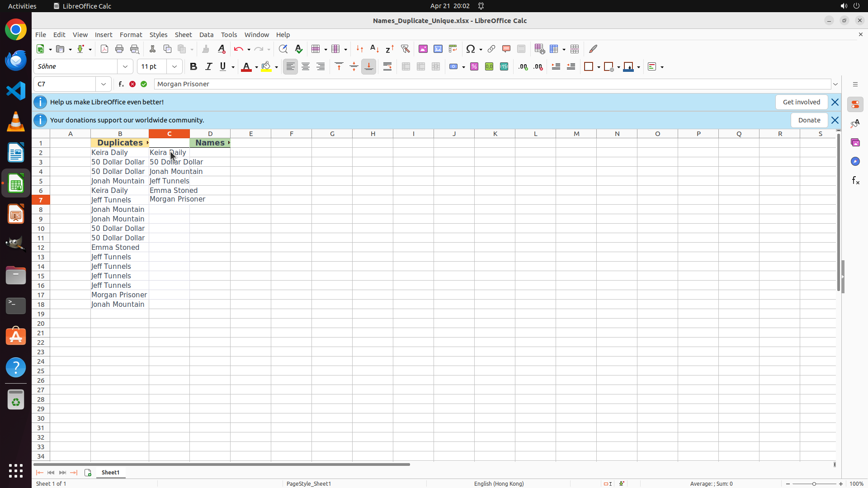Toggle Wrap Text button
This screenshot has width=868, height=488.
[387, 67]
